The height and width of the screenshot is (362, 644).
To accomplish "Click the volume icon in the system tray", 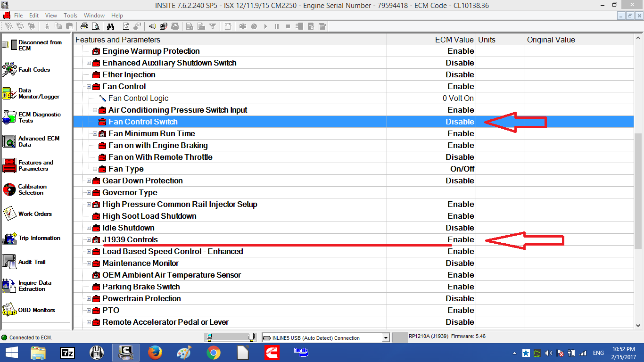I will 549,353.
